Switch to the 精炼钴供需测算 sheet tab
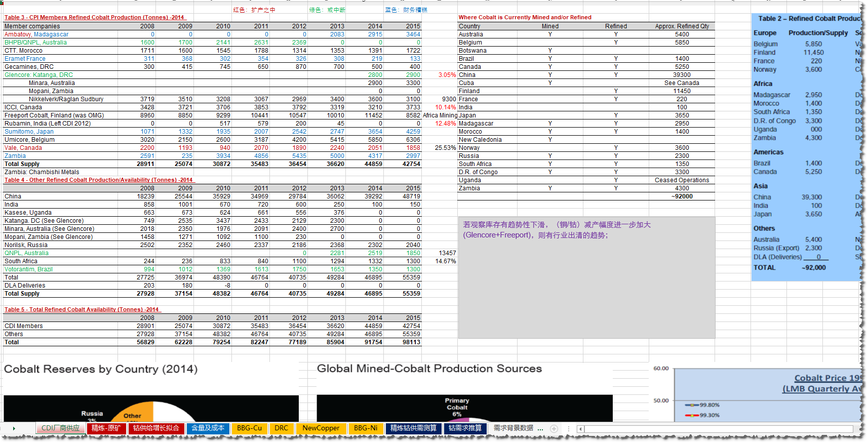The height and width of the screenshot is (443, 868). click(x=413, y=428)
